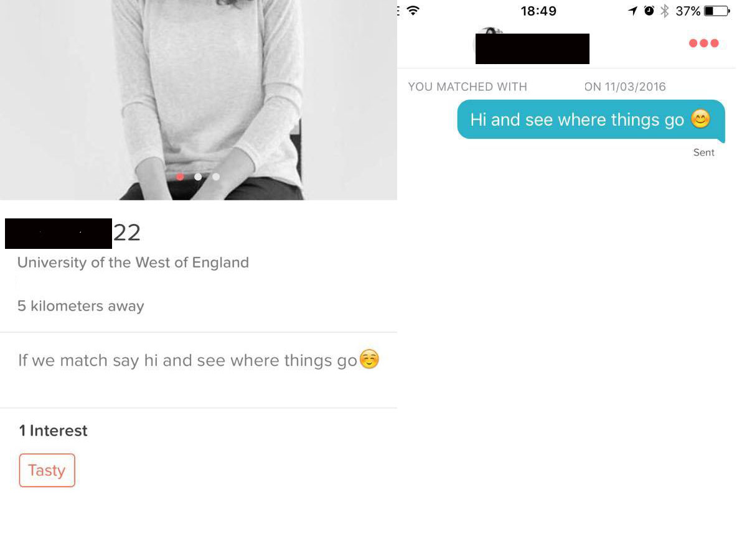Viewport: 747px width, 560px height.
Task: Select the Tasty interest tag
Action: [x=47, y=470]
